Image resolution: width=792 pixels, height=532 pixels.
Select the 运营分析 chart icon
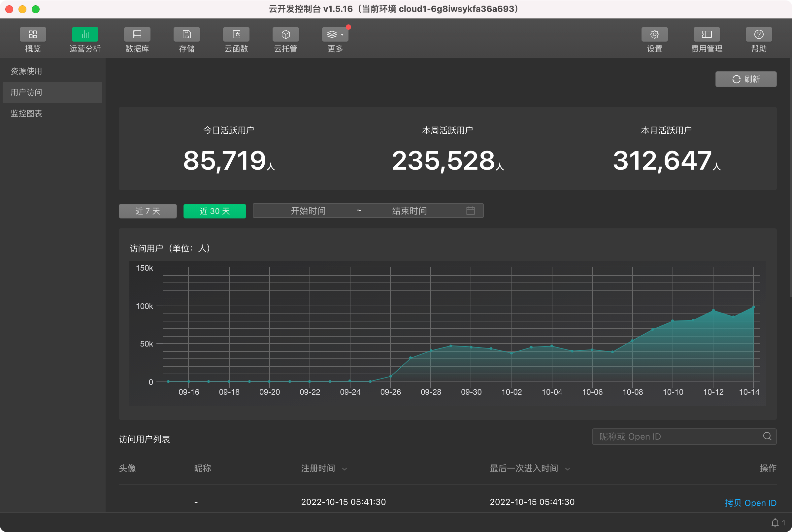[x=85, y=34]
